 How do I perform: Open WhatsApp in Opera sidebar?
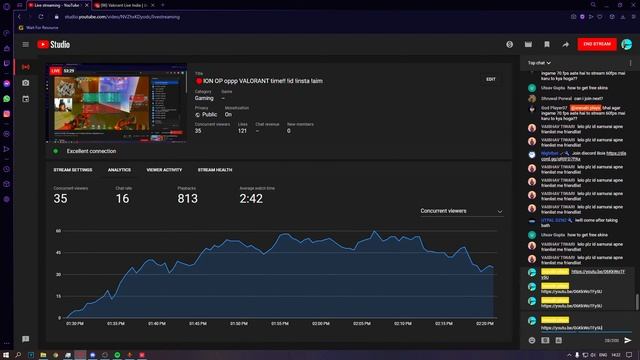[7, 99]
